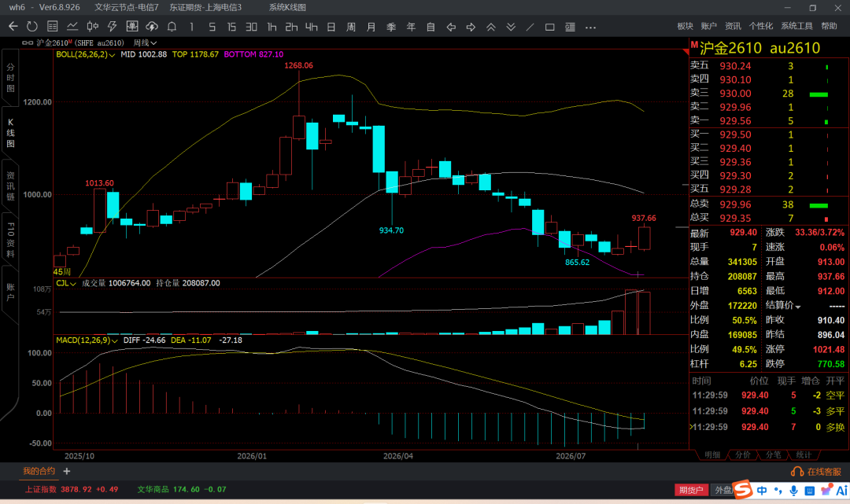Click the double up chevron icon
Screen dimensions: 850x504
pyautogui.click(x=491, y=27)
